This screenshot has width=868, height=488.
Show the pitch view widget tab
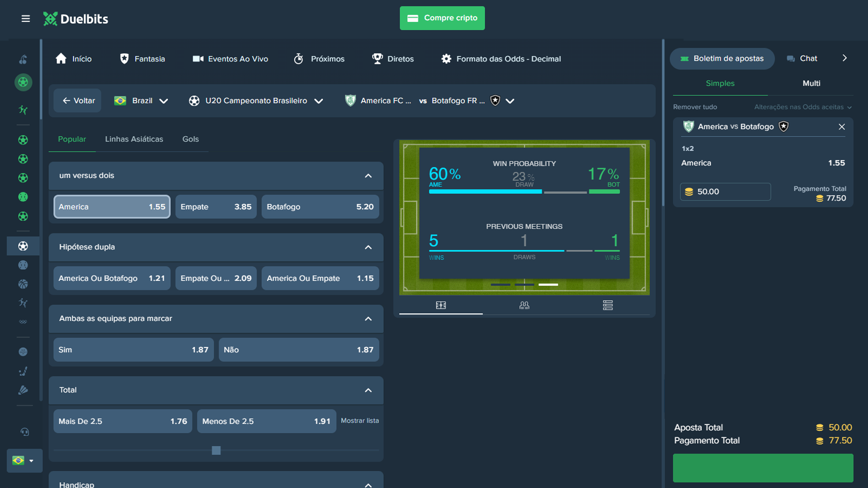(441, 305)
